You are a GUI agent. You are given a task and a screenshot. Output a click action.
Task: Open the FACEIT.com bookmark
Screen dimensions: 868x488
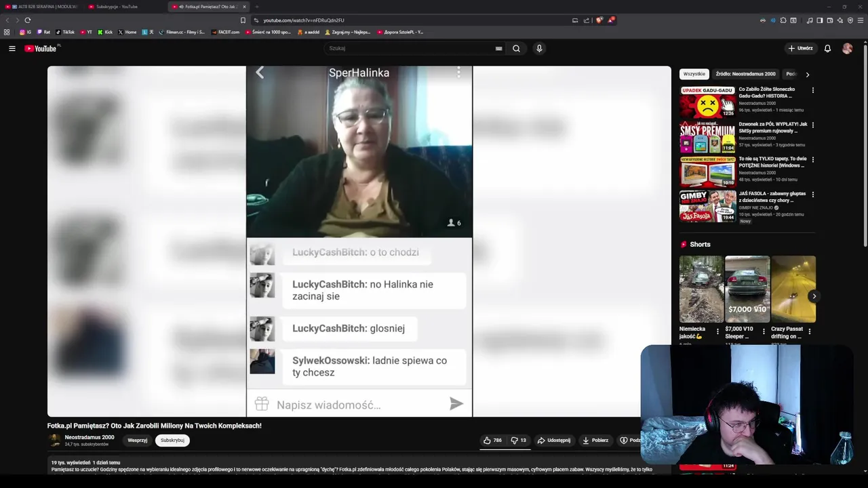point(226,32)
